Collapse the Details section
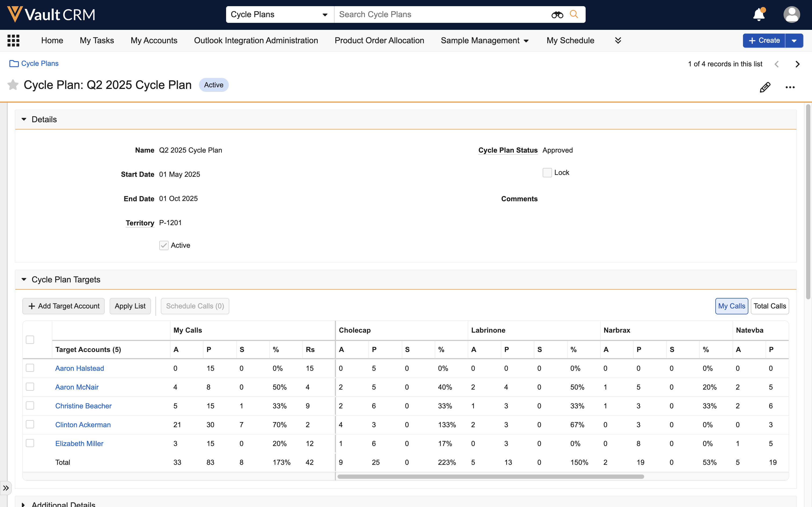This screenshot has width=812, height=507. coord(24,119)
